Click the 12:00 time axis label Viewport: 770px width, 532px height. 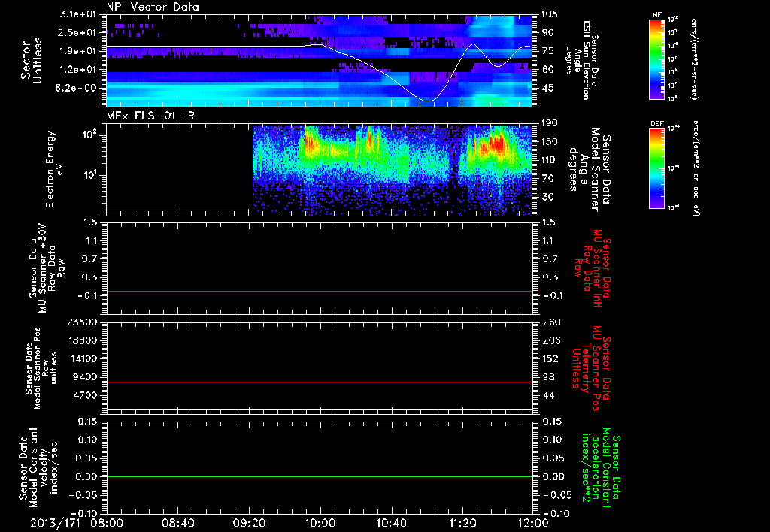point(533,523)
